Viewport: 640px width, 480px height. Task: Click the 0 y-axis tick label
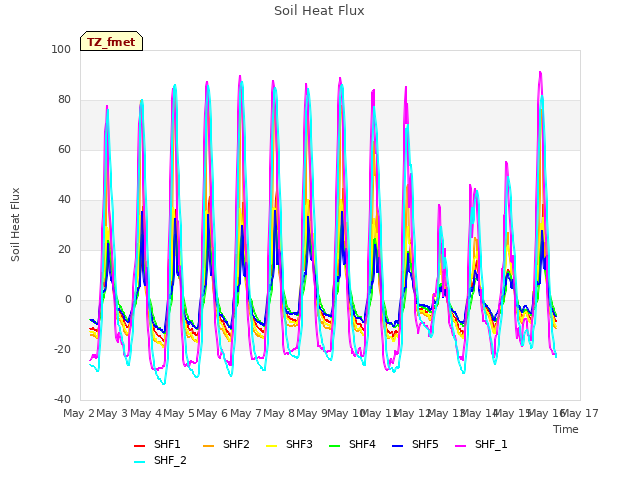pyautogui.click(x=68, y=300)
